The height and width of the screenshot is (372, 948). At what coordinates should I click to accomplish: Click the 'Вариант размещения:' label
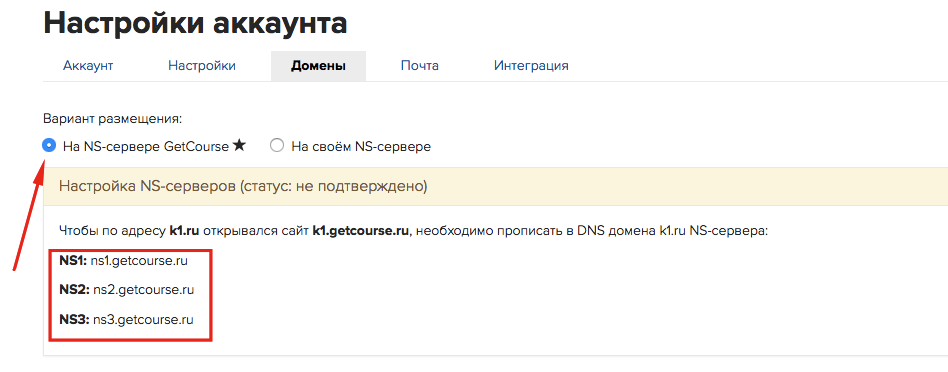(112, 119)
